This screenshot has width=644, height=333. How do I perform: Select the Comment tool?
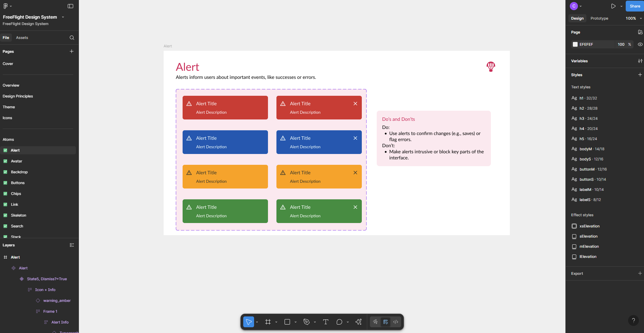click(x=339, y=322)
